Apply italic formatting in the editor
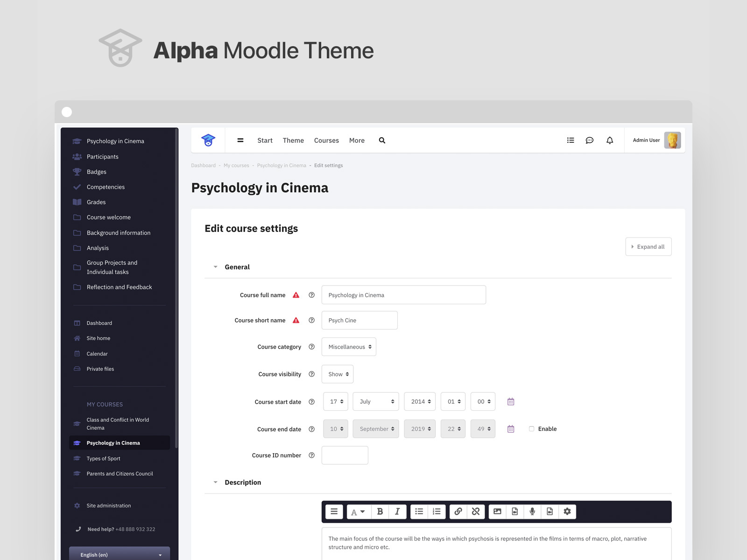 click(397, 511)
